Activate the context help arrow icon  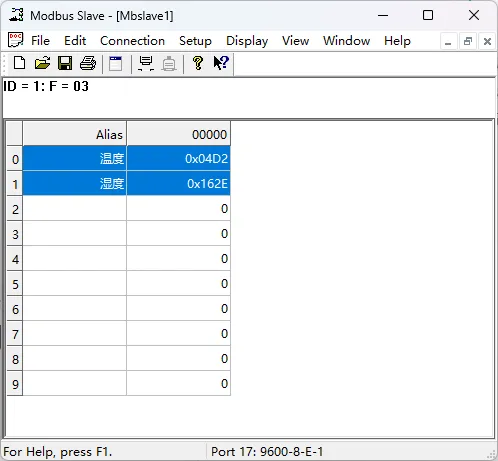pos(221,63)
